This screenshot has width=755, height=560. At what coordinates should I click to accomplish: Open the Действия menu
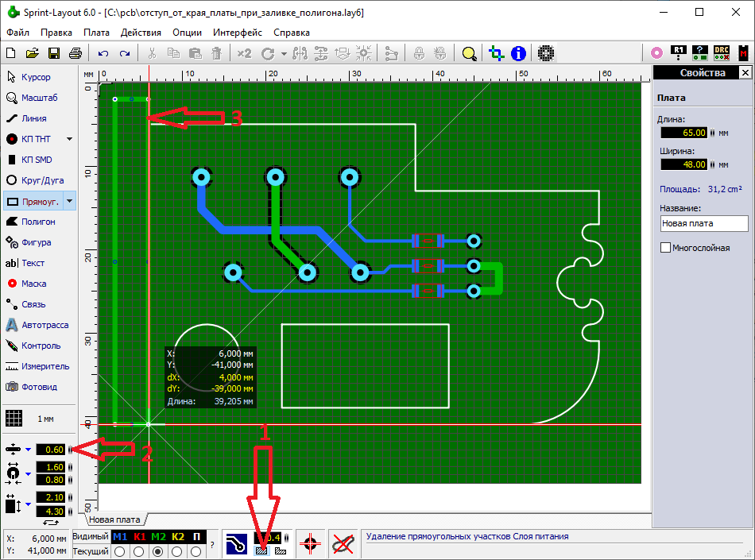(141, 33)
